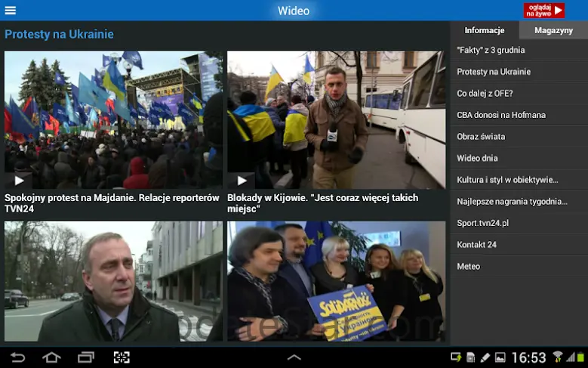Screen dimensions: 588x368
Task: Expand the bottom bar up-chevron
Action: pyautogui.click(x=294, y=357)
